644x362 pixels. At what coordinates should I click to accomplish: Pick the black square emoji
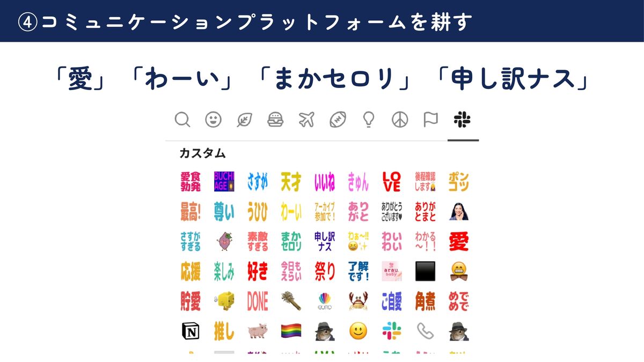coord(426,271)
